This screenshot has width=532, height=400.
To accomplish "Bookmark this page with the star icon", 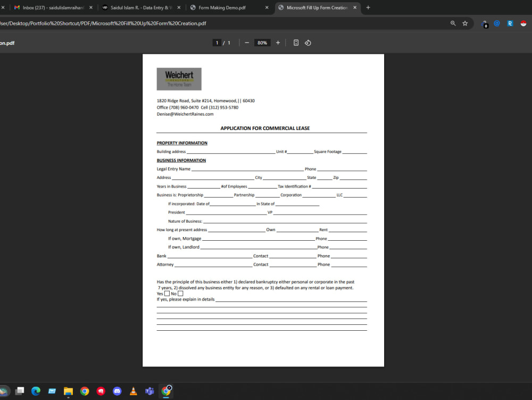I will [x=465, y=23].
